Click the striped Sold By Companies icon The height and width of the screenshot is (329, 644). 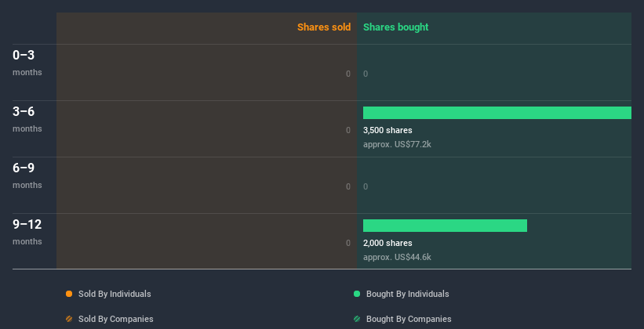click(69, 319)
